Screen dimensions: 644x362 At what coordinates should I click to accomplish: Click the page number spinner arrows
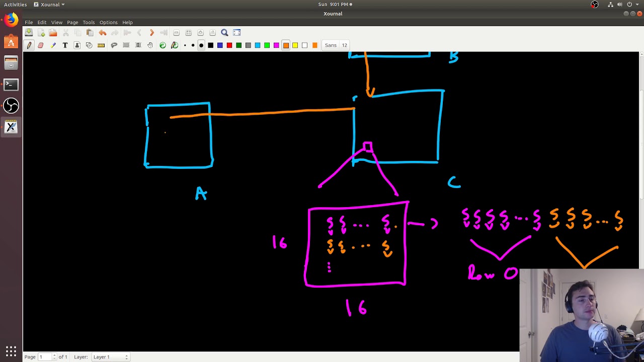[x=54, y=357]
